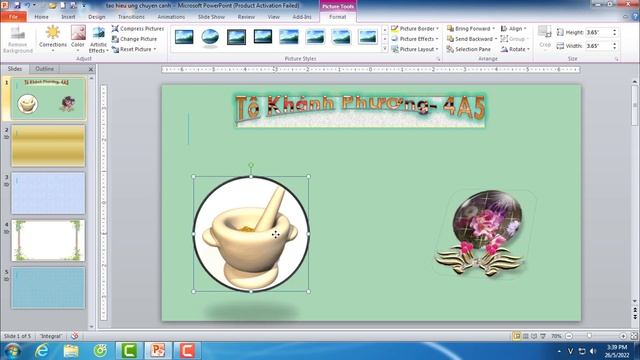Switch to PowerPoint taskbar button
640x360 pixels.
tap(158, 351)
